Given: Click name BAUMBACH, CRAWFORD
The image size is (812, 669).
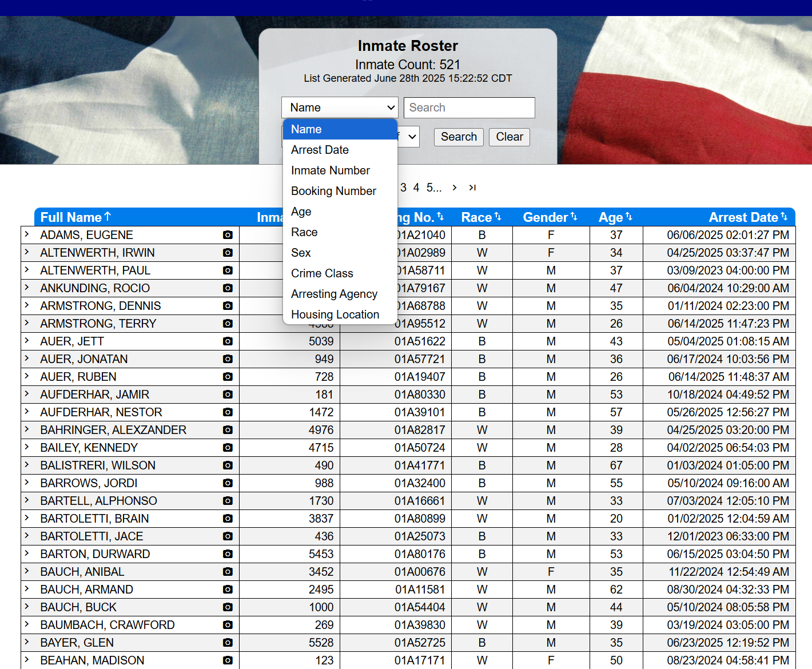Looking at the screenshot, I should pyautogui.click(x=108, y=625).
